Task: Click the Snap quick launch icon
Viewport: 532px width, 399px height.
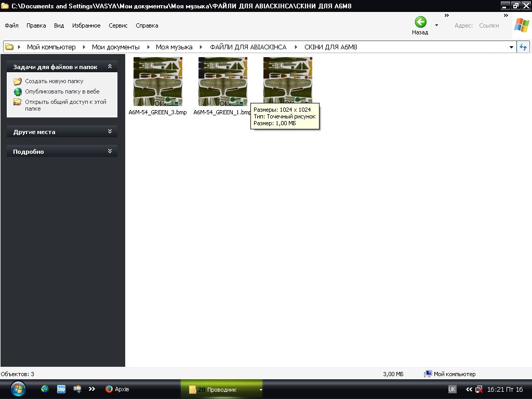Action: [x=61, y=389]
